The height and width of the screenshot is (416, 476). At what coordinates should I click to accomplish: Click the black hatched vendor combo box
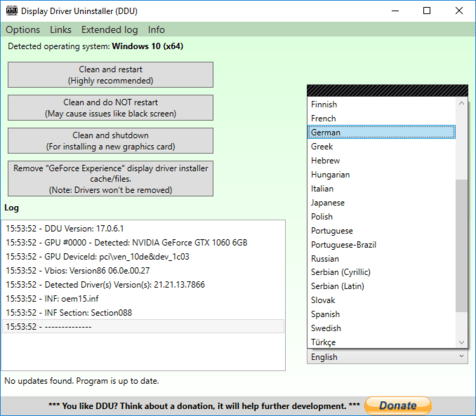pos(387,90)
